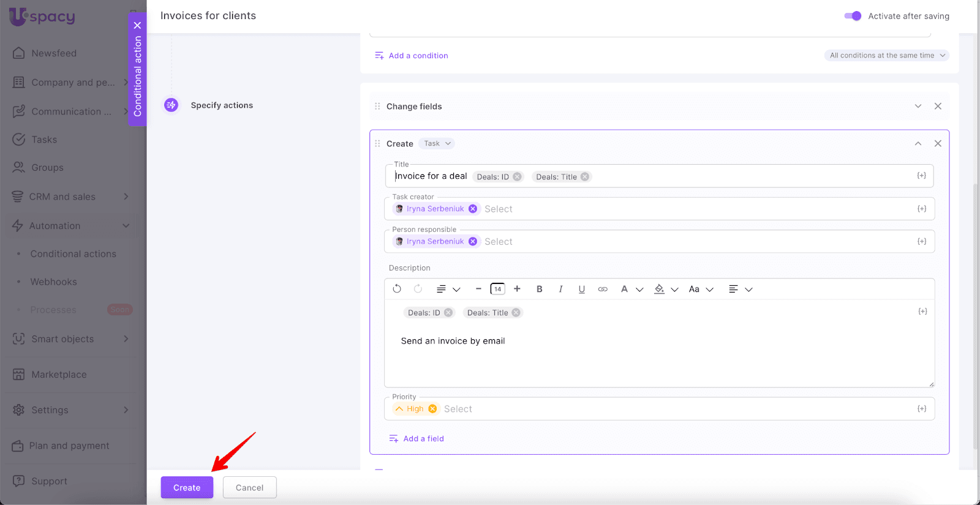Open Conditional actions in the sidebar
This screenshot has height=505, width=980.
(73, 254)
